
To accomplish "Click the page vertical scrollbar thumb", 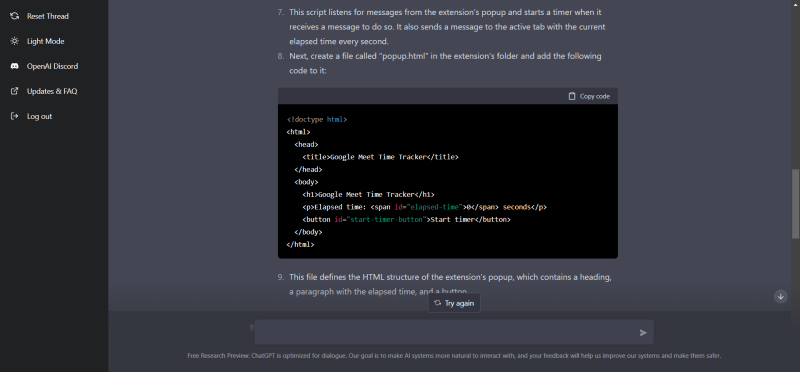I will coord(795,203).
